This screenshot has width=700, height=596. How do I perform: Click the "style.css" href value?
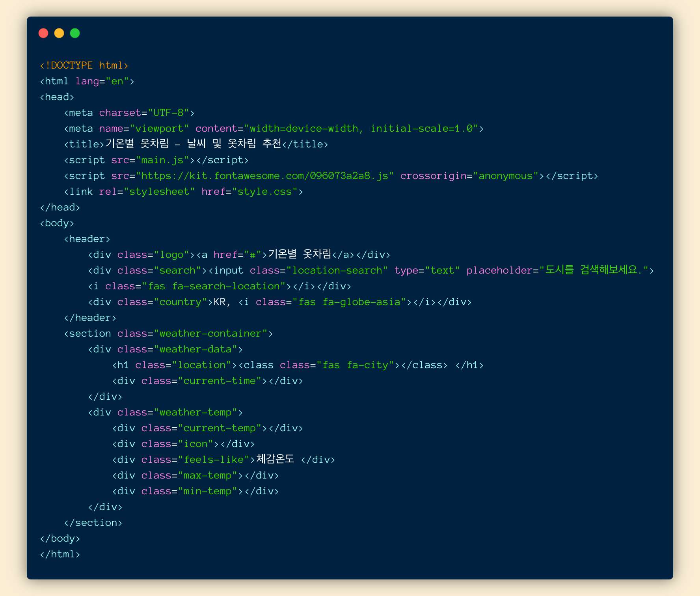(x=265, y=192)
